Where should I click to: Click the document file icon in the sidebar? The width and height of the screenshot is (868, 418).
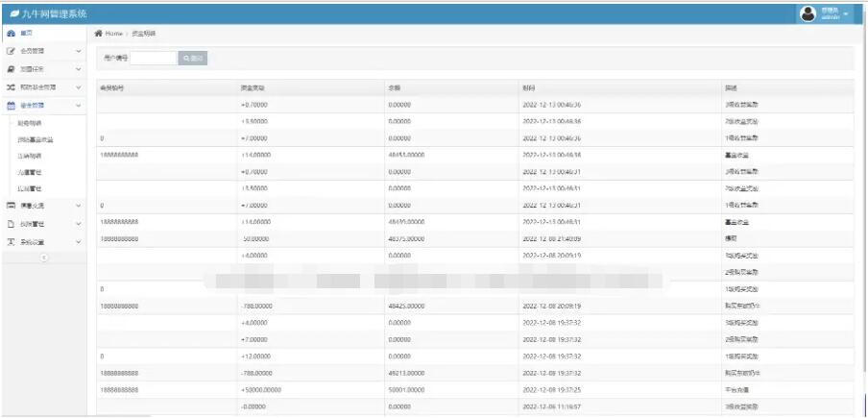tap(11, 224)
